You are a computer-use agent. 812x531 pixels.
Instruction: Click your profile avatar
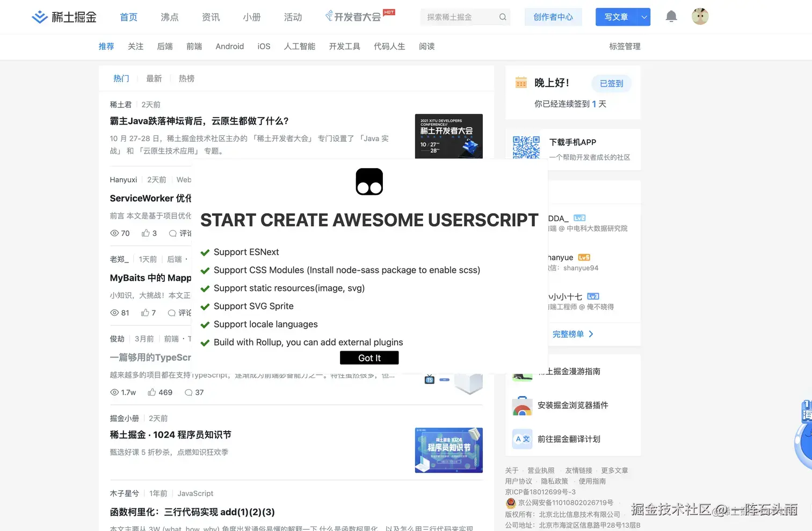point(700,16)
